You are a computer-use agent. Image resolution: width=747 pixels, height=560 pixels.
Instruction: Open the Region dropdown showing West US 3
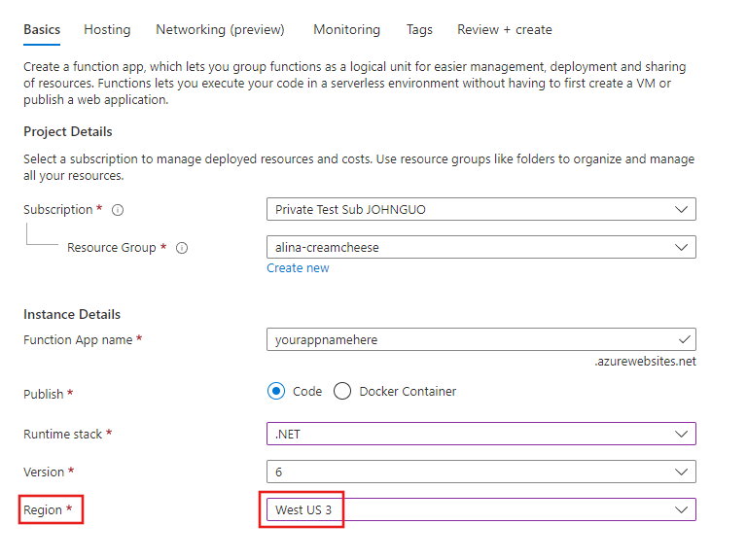click(480, 509)
